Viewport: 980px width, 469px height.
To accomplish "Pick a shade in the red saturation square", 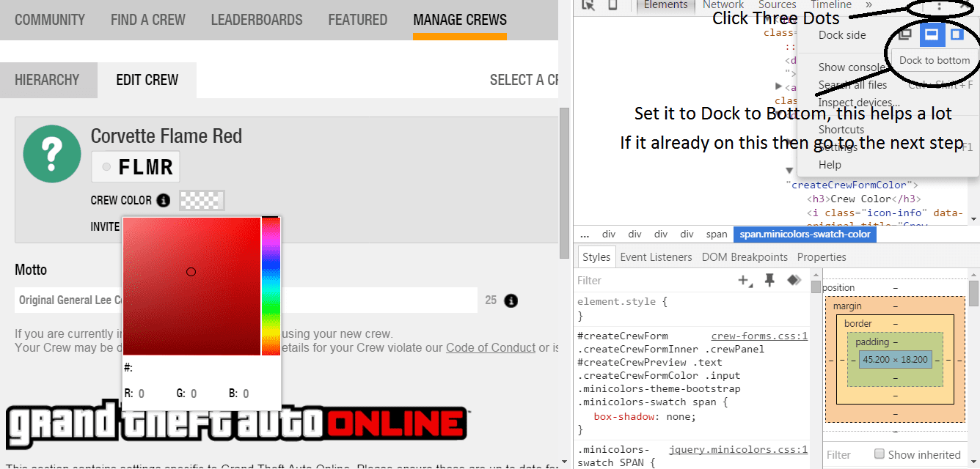I will coord(191,287).
